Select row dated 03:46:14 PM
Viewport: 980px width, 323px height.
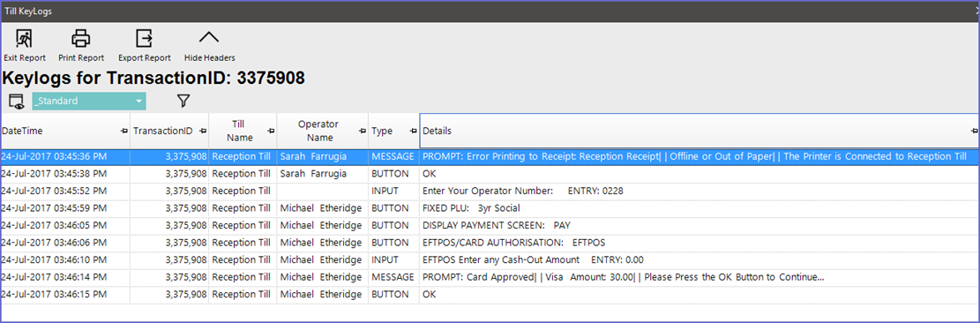(x=490, y=277)
